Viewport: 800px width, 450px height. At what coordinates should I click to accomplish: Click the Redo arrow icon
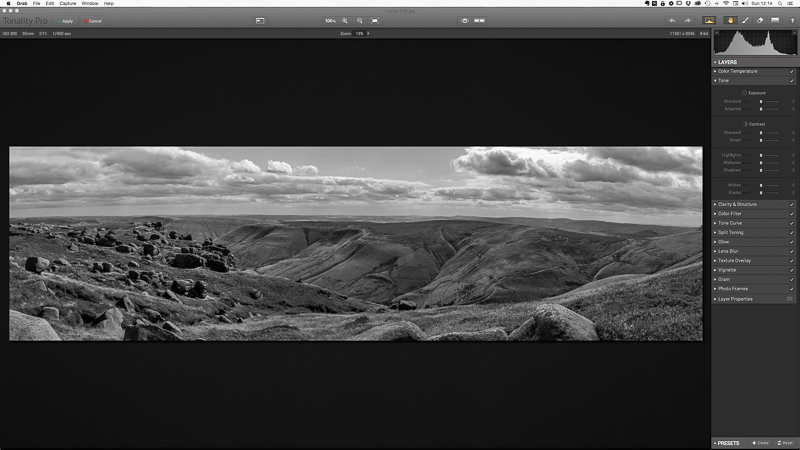686,20
